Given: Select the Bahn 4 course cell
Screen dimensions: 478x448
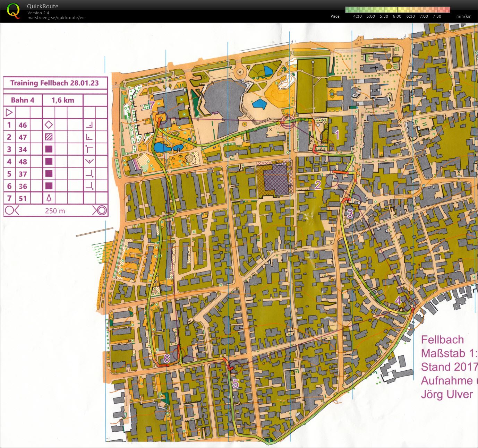Looking at the screenshot, I should (23, 100).
